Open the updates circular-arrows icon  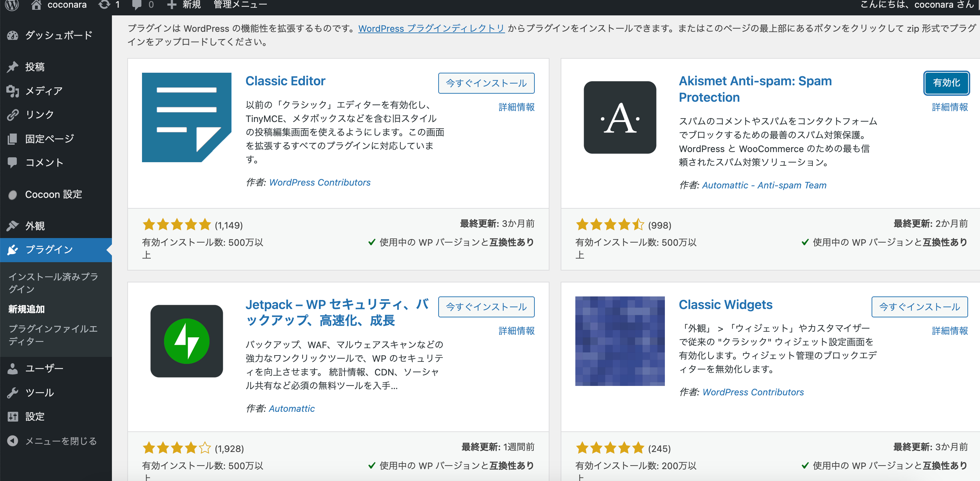pyautogui.click(x=104, y=5)
